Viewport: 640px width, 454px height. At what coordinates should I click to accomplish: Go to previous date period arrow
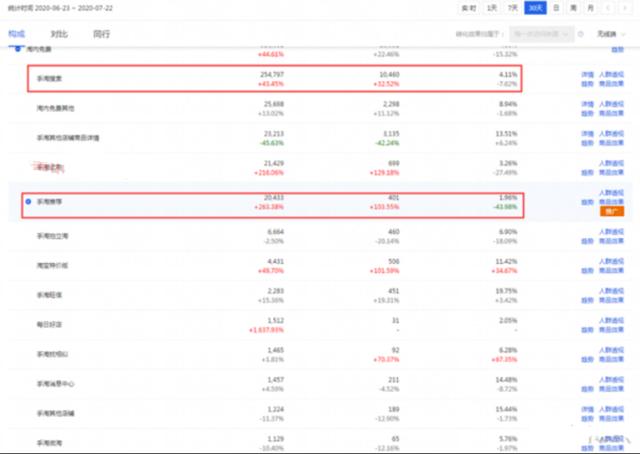coord(608,8)
